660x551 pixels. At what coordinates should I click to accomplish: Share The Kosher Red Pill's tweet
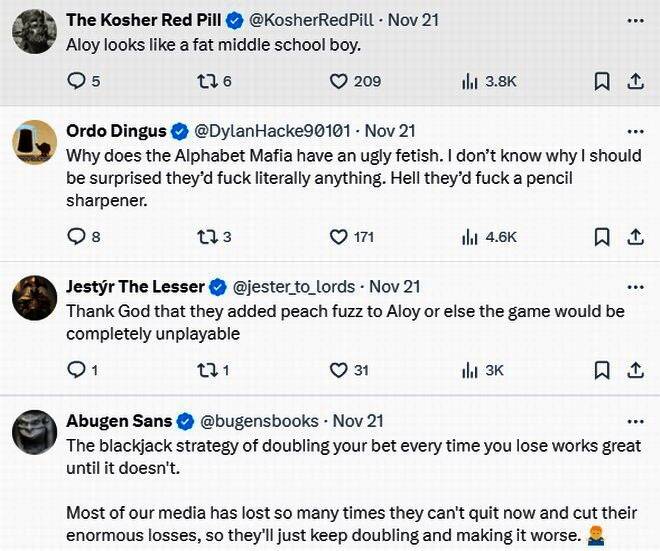pyautogui.click(x=635, y=82)
